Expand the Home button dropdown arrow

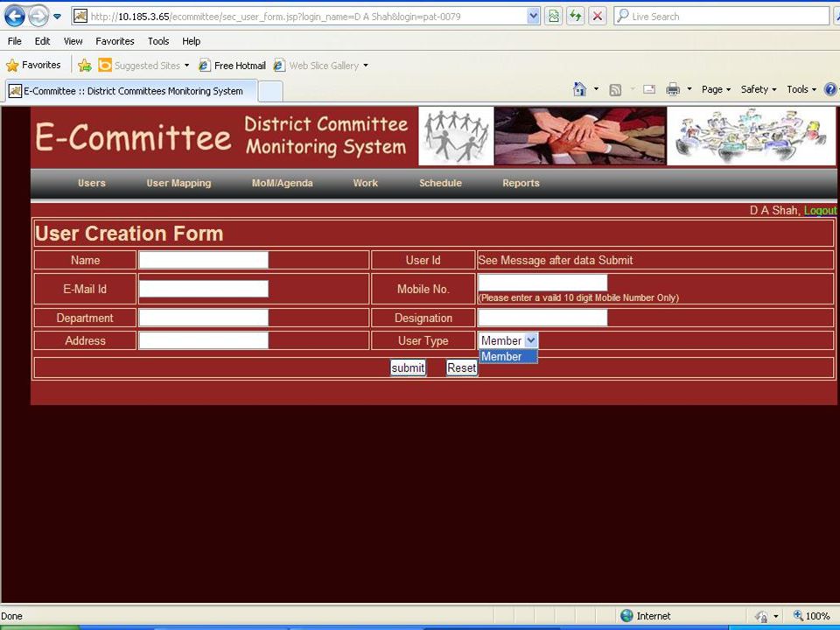point(596,89)
